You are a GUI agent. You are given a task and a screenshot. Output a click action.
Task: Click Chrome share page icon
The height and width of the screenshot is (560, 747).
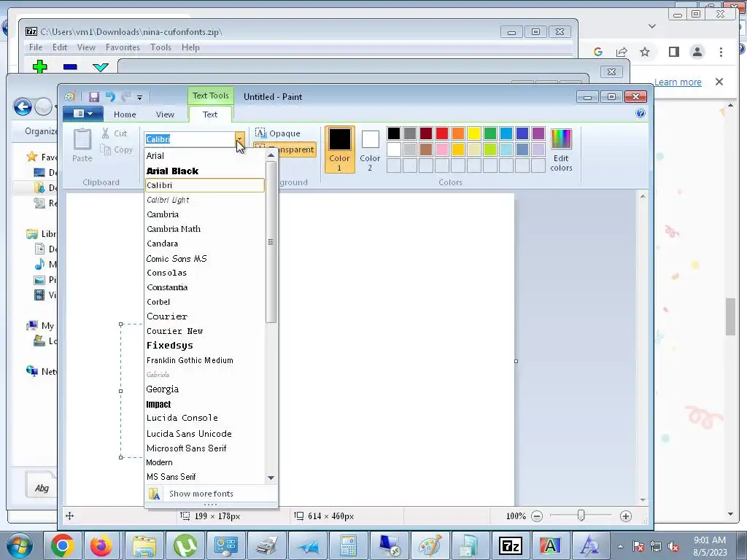tap(622, 52)
